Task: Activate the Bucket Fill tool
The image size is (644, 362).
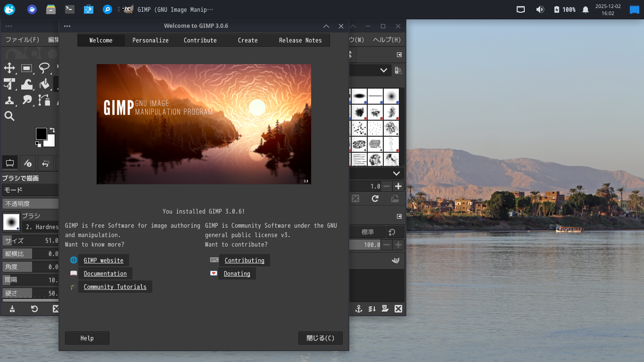Action: 44,84
